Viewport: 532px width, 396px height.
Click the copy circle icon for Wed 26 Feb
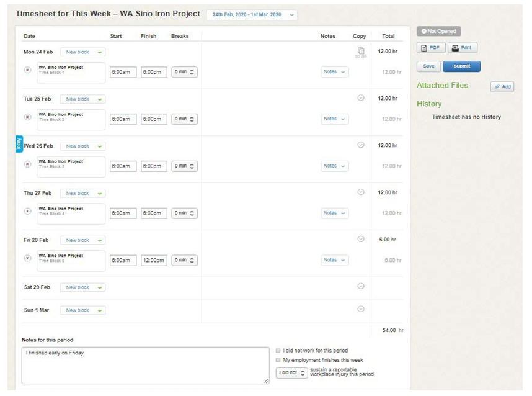[x=361, y=145]
